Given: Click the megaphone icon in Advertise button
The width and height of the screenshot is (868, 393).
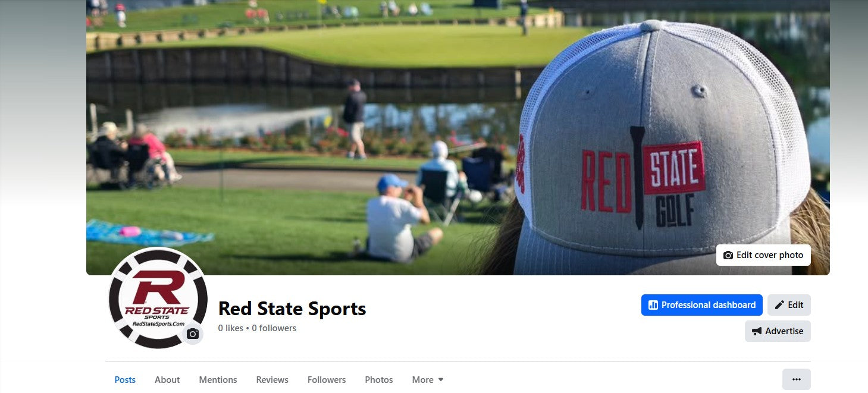Looking at the screenshot, I should [757, 331].
